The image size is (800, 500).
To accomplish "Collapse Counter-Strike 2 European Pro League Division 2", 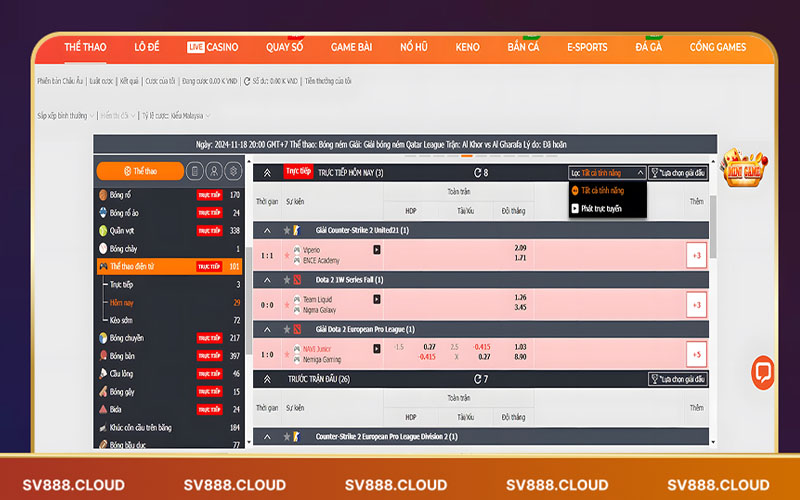I will click(267, 437).
